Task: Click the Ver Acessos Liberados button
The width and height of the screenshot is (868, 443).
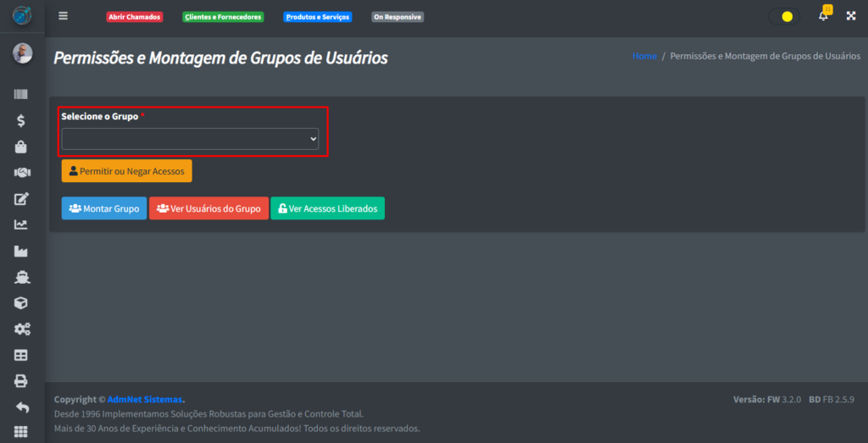Action: point(327,208)
